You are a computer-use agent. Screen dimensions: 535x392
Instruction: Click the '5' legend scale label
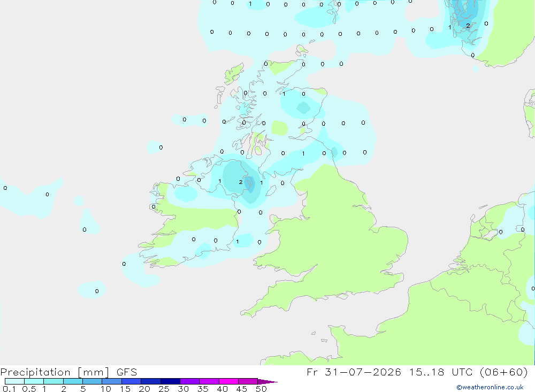(x=83, y=389)
